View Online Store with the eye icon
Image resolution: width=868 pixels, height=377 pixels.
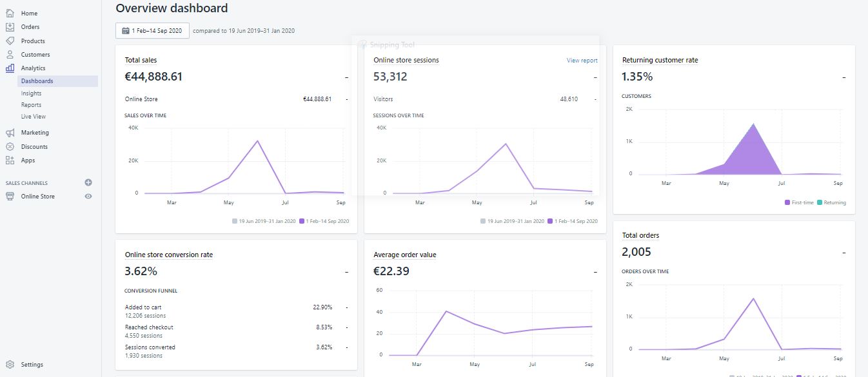pyautogui.click(x=88, y=197)
